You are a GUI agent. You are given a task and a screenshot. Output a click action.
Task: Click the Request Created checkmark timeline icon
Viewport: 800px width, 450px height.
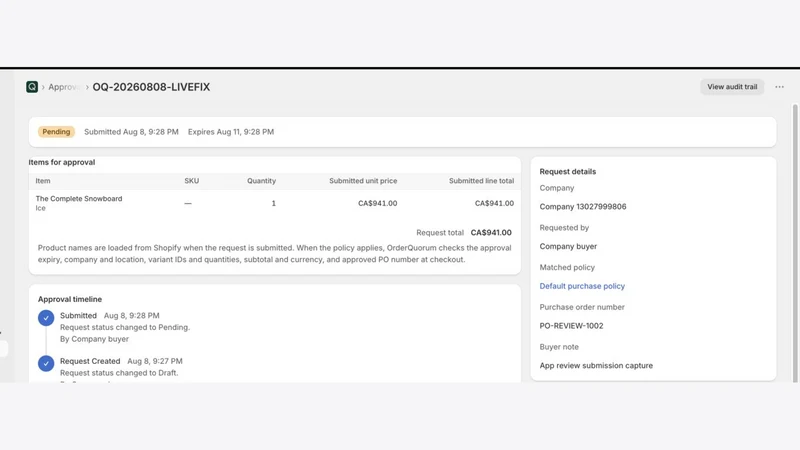46,363
